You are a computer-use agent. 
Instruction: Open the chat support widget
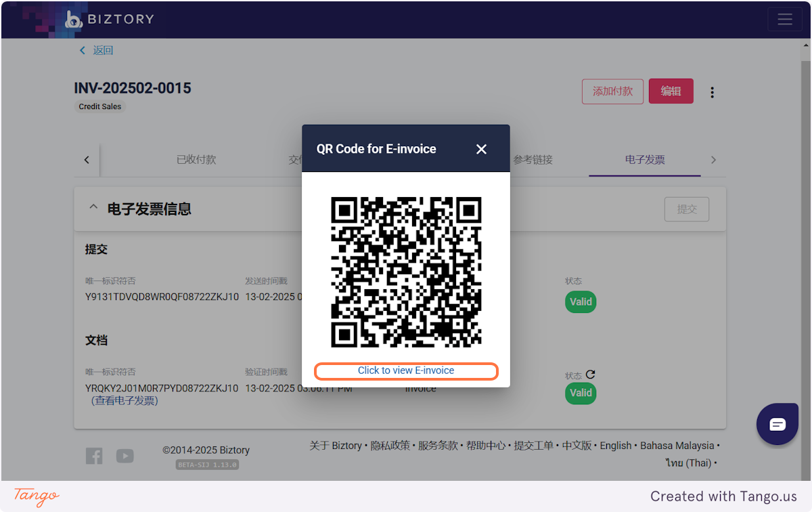(777, 424)
